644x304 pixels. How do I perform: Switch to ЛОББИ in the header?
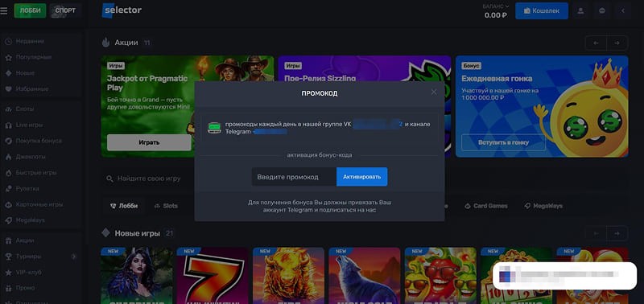click(30, 10)
